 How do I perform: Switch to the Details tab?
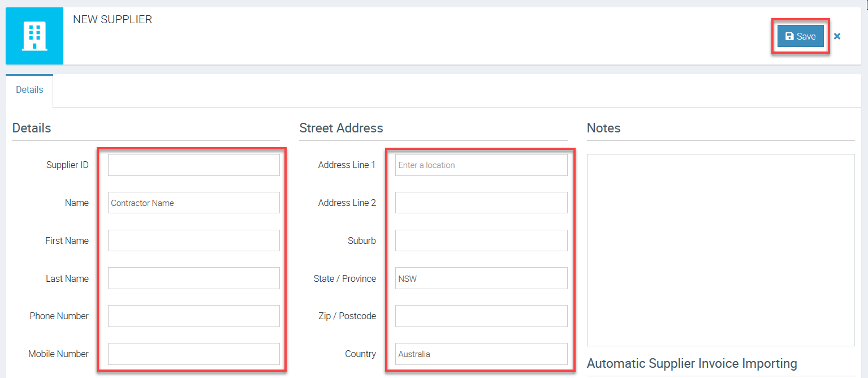[29, 90]
